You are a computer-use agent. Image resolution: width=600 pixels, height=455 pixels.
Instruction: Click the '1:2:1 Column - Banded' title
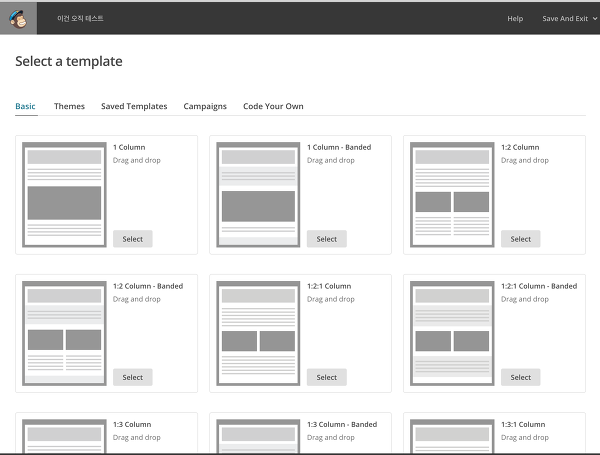pos(539,286)
